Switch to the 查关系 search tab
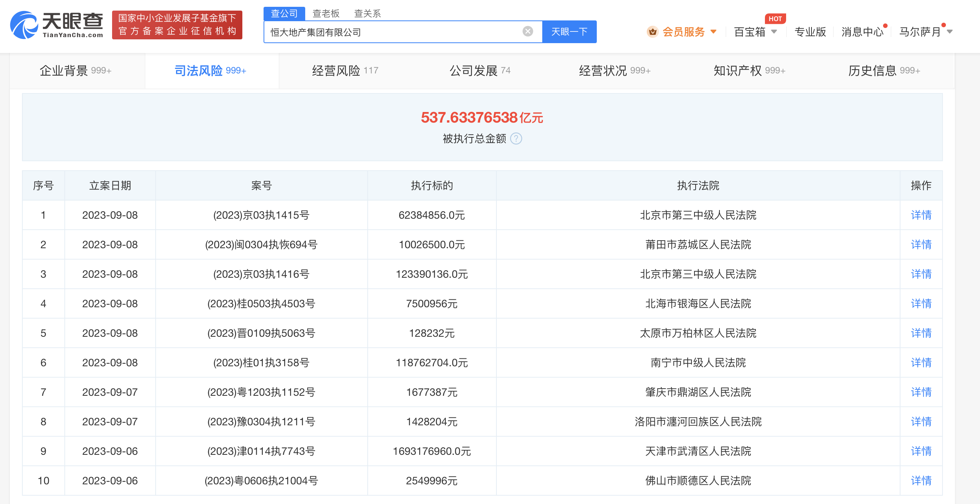 pyautogui.click(x=367, y=13)
